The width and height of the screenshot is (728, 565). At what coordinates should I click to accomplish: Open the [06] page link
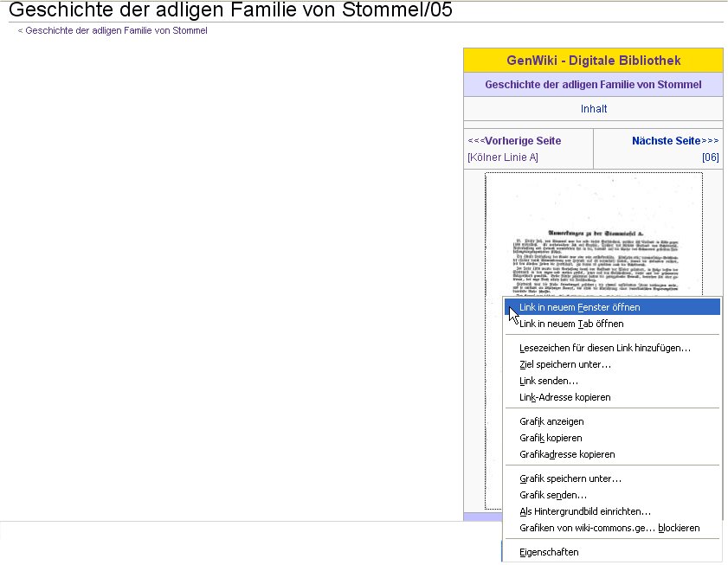710,157
